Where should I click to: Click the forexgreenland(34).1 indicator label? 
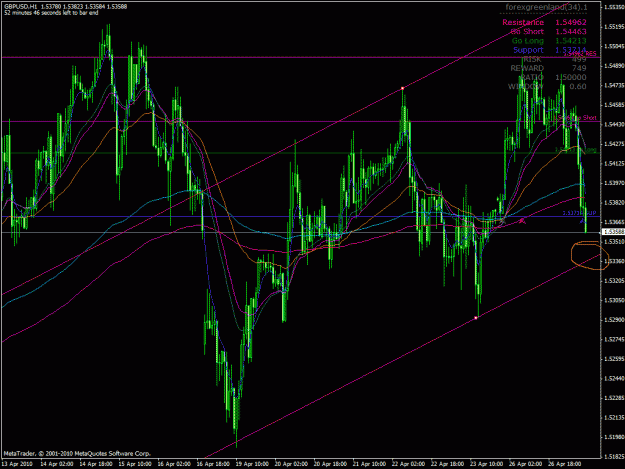[x=546, y=7]
